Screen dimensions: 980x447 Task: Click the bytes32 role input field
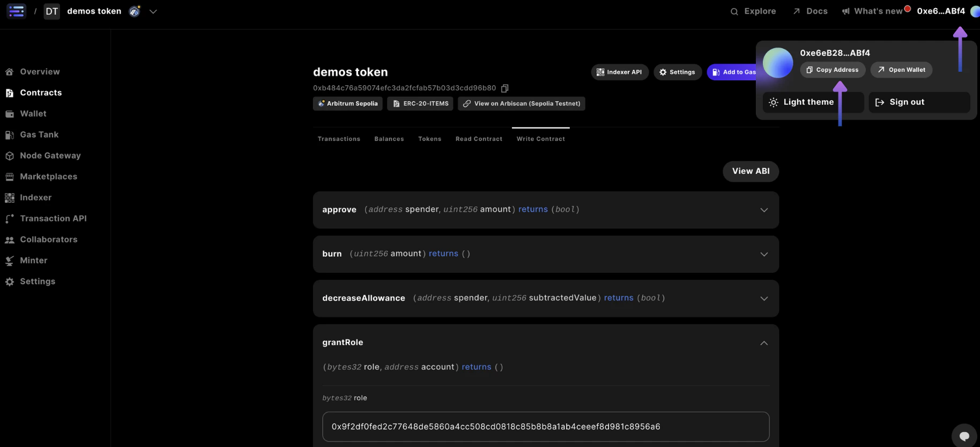coord(546,427)
